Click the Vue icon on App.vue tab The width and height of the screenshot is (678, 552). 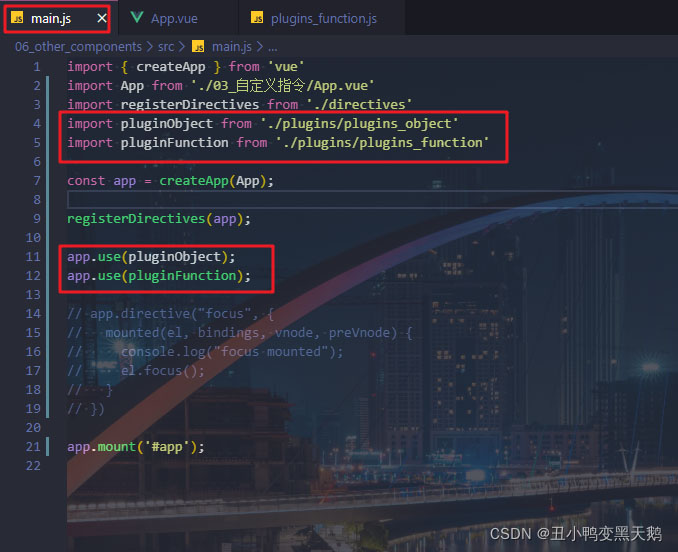pos(137,17)
